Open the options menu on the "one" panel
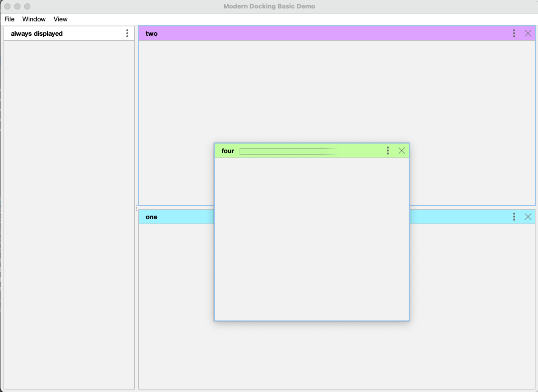 (x=514, y=217)
